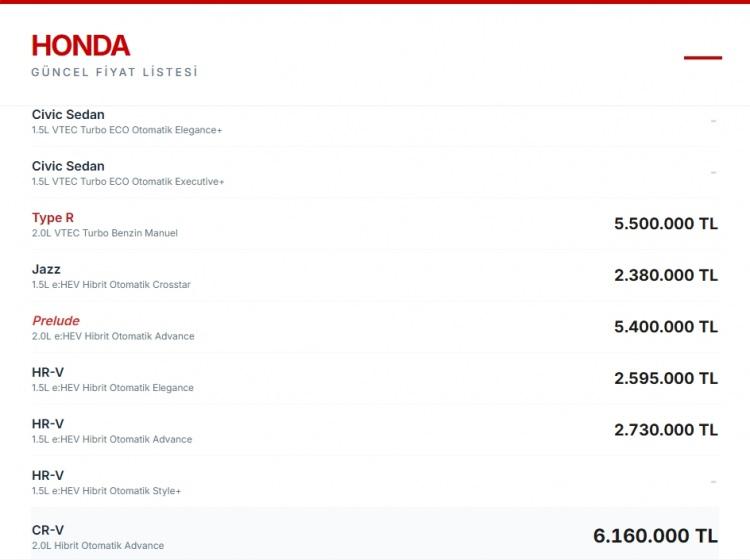Click the HR-V Advance price 2.730.000 TL
The height and width of the screenshot is (560, 750).
click(665, 430)
